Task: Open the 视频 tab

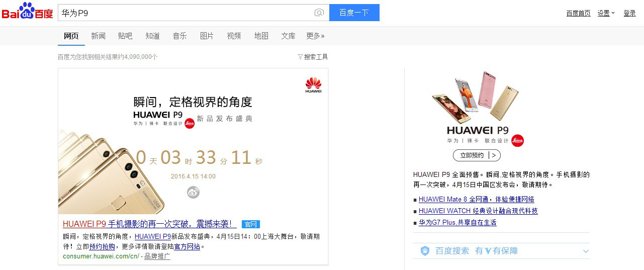Action: tap(234, 36)
